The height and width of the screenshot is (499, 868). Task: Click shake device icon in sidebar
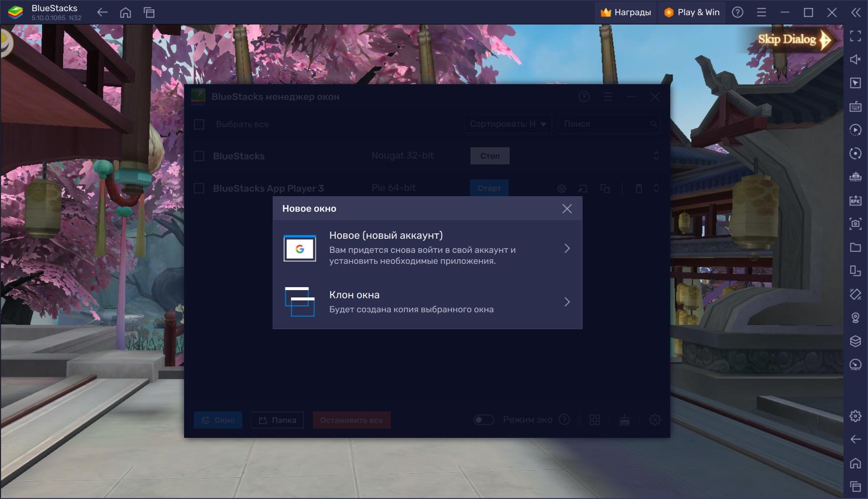pos(855,294)
